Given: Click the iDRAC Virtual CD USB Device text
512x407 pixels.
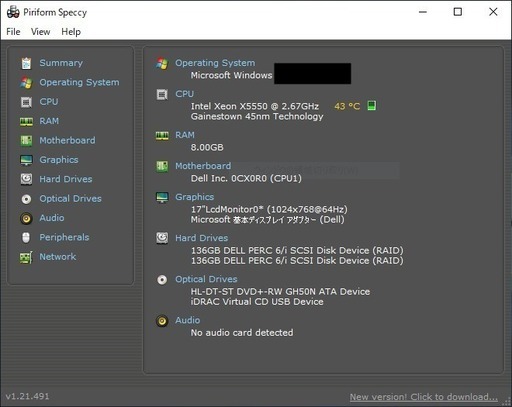Looking at the screenshot, I should [x=257, y=302].
